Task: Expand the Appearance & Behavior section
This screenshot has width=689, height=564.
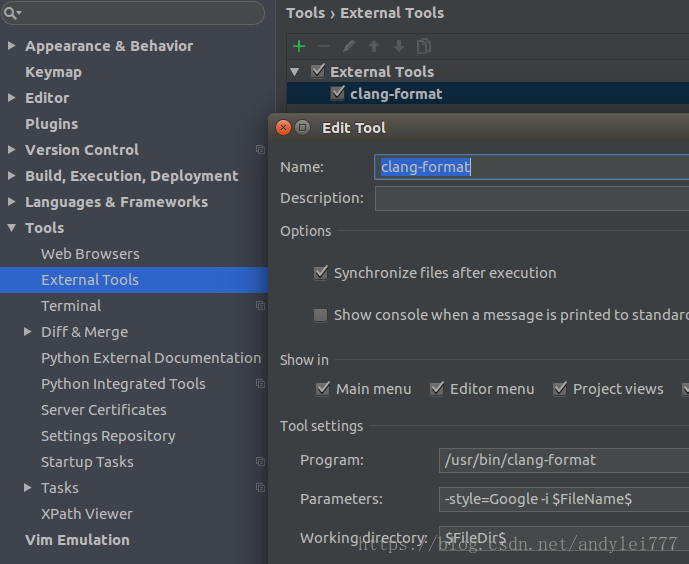Action: pos(11,46)
